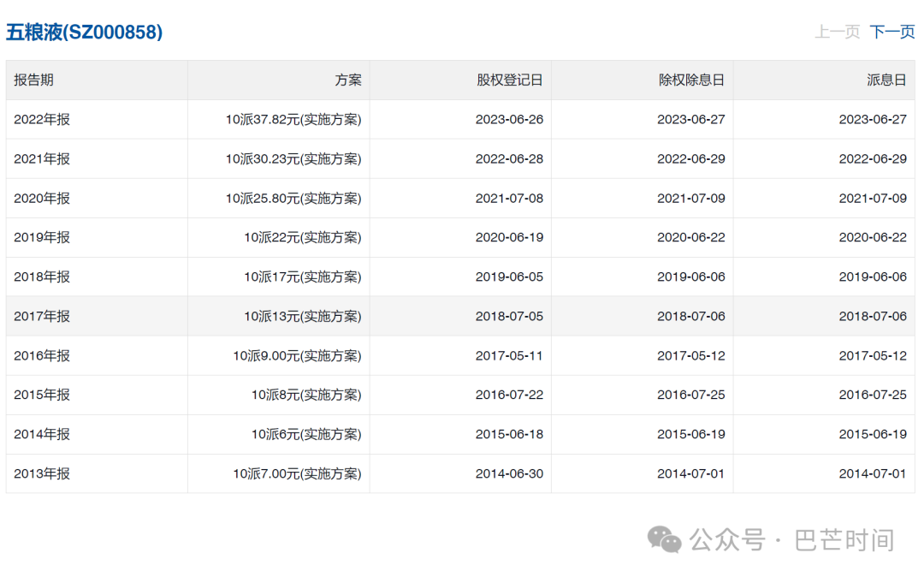Viewport: 924px width, 577px height.
Task: Click ex-dividend date 2019-06-06 in 除权除息日 column
Action: pyautogui.click(x=691, y=277)
